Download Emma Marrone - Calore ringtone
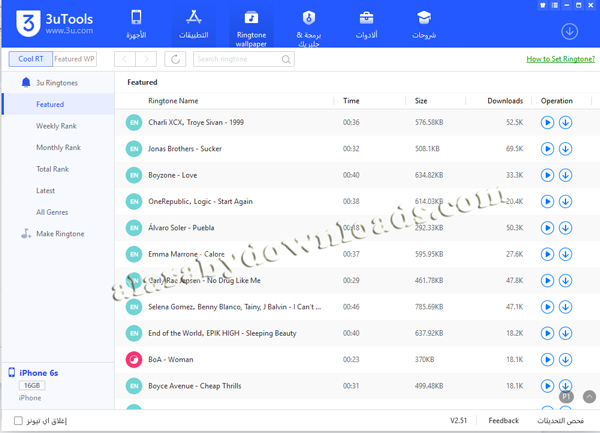The width and height of the screenshot is (600, 433). click(x=565, y=254)
